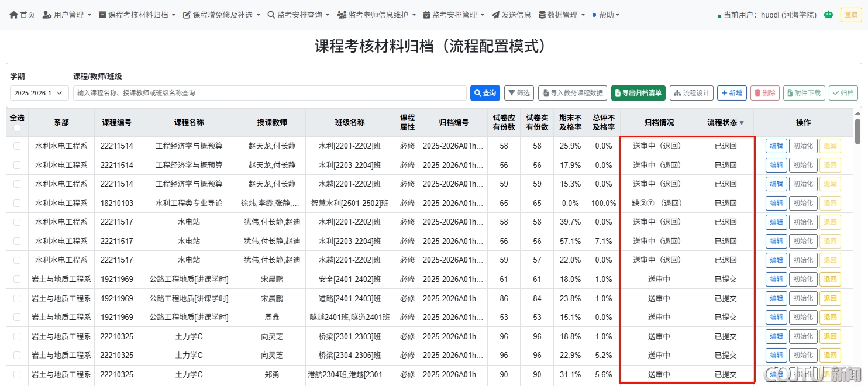Click the green robot icon at top right
Image resolution: width=868 pixels, height=386 pixels.
828,15
